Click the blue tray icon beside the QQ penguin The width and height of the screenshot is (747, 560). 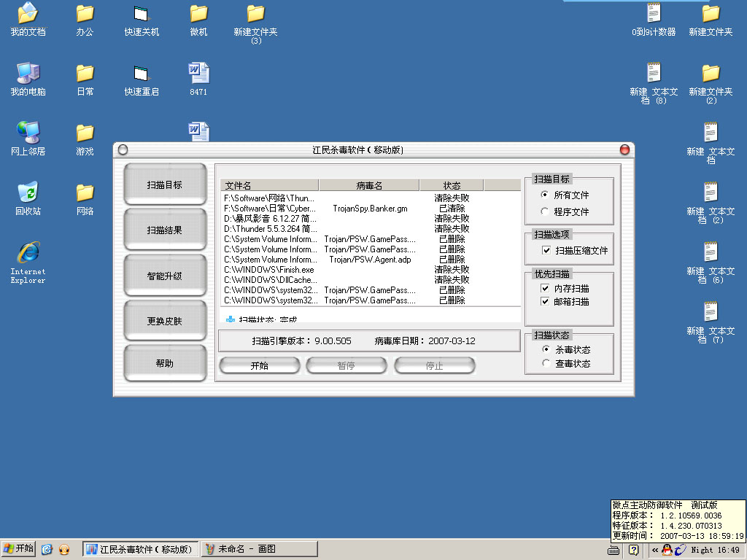click(680, 550)
